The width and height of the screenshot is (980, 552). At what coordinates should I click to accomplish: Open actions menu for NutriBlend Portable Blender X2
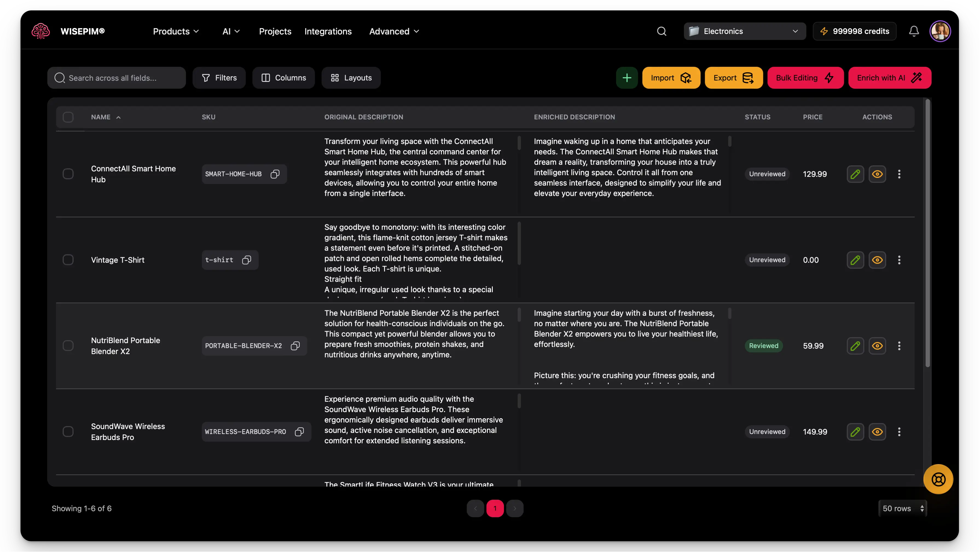899,346
